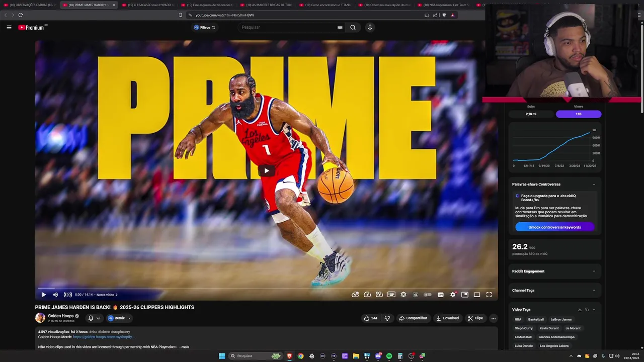Viewport: 644px width, 362px height.
Task: Open the stable volume audio icon
Action: [x=68, y=295]
